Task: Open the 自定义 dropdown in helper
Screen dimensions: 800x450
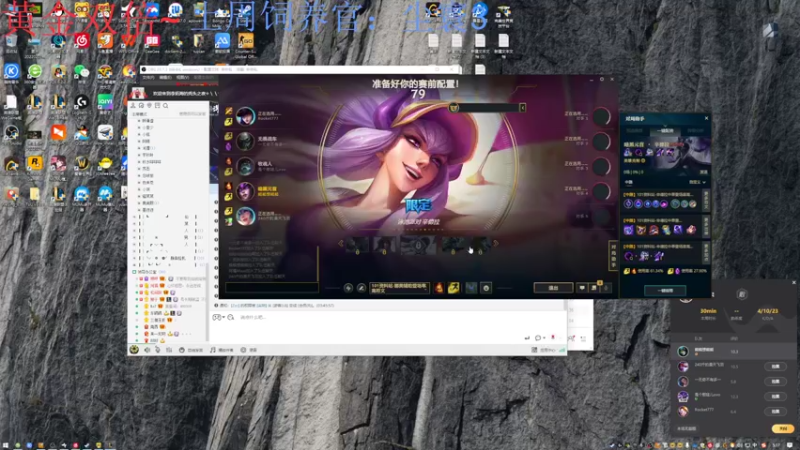Action: click(x=697, y=182)
